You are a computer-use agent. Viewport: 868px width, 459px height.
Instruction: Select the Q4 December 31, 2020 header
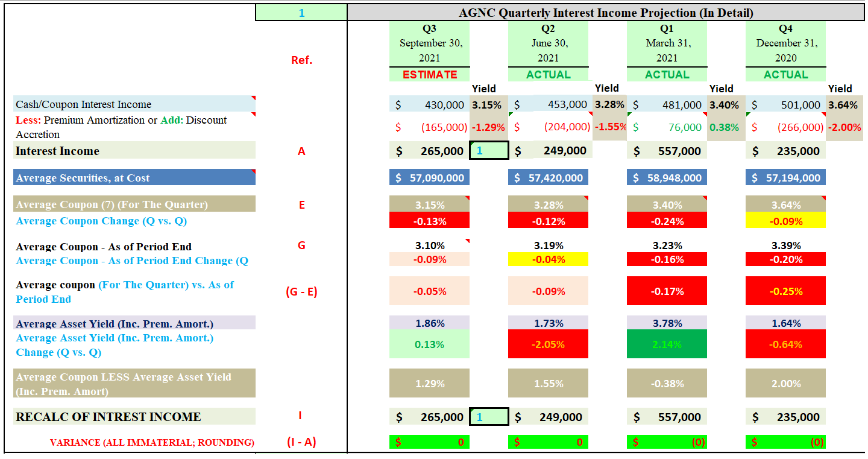[x=785, y=43]
